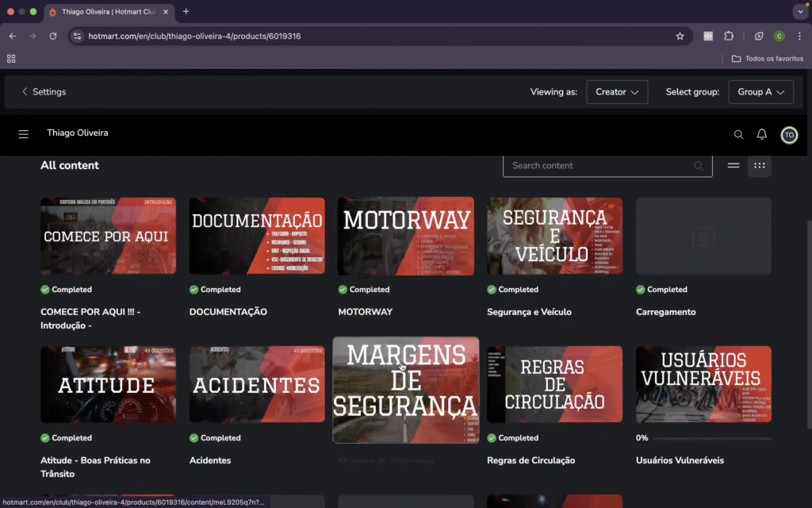Open the bookmarks bar apps grid icon

(11, 59)
